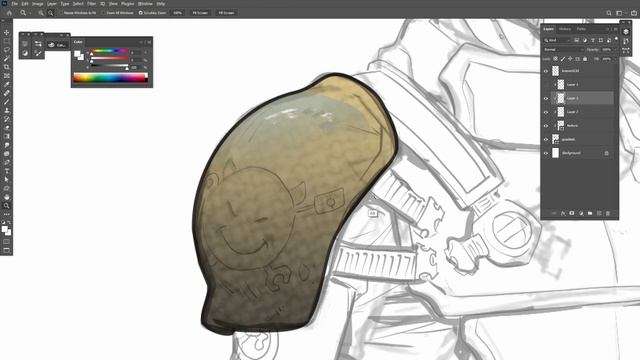
Task: Click the lock all padlock icon
Action: [x=585, y=59]
